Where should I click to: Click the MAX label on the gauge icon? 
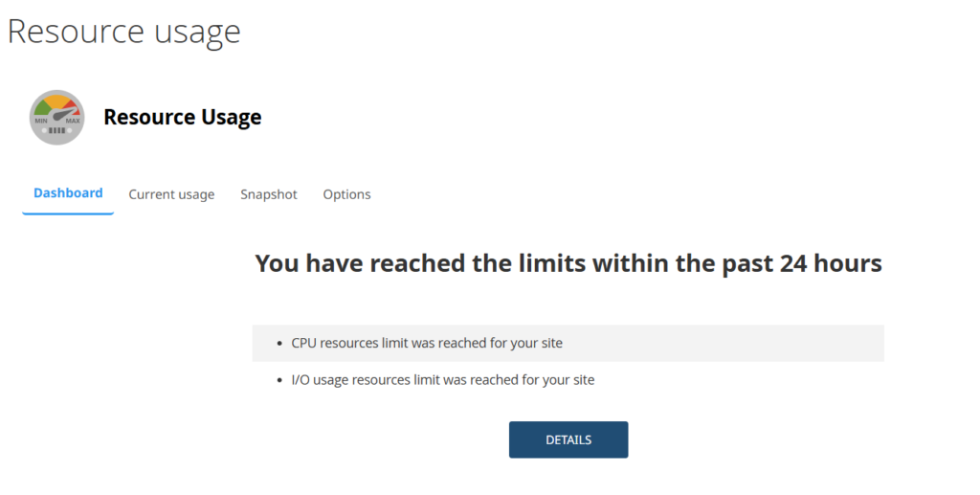(x=73, y=121)
